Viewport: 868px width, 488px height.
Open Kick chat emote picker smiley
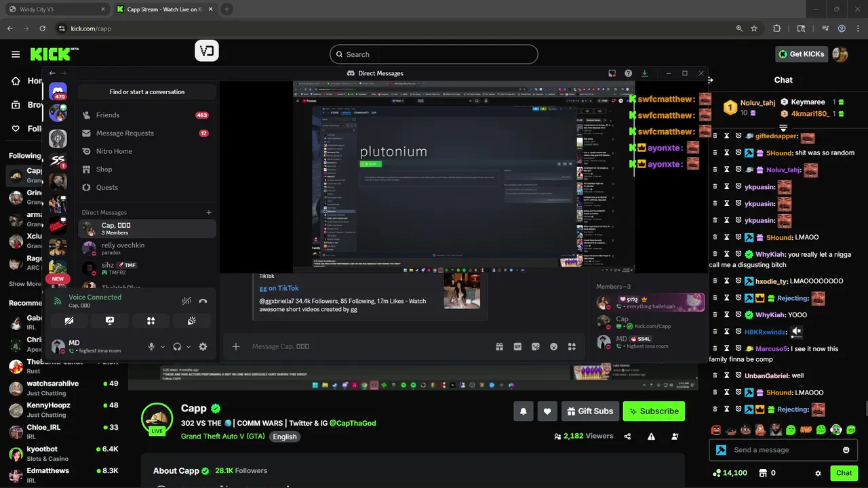pos(846,450)
